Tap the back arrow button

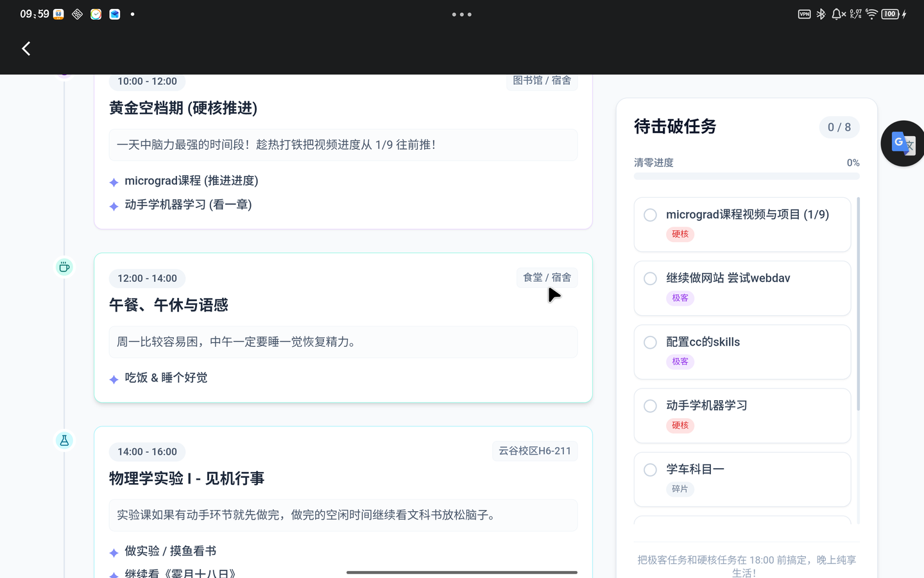tap(26, 48)
